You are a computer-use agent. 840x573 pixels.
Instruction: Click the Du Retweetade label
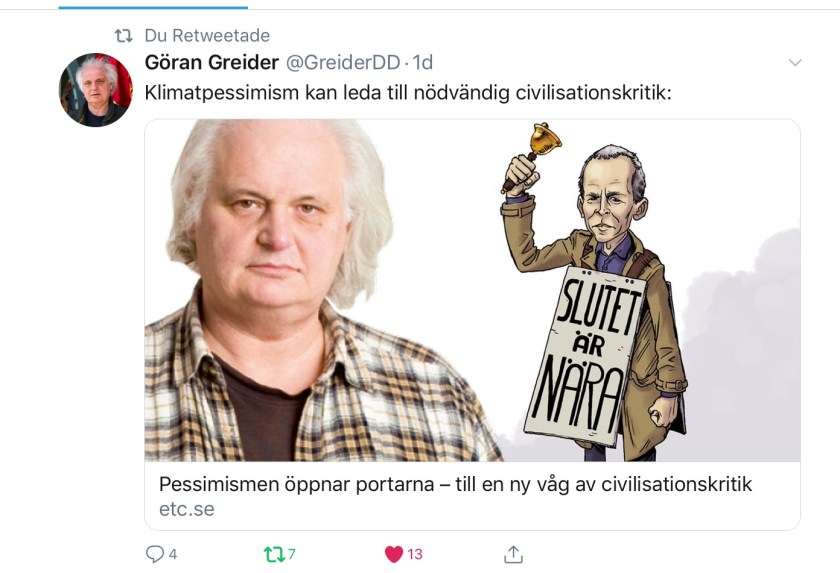coord(207,35)
